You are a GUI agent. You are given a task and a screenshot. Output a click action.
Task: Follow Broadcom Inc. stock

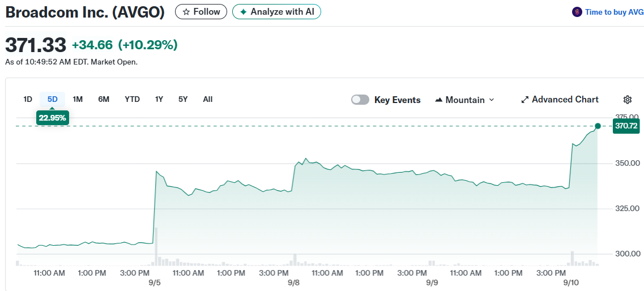[x=201, y=12]
